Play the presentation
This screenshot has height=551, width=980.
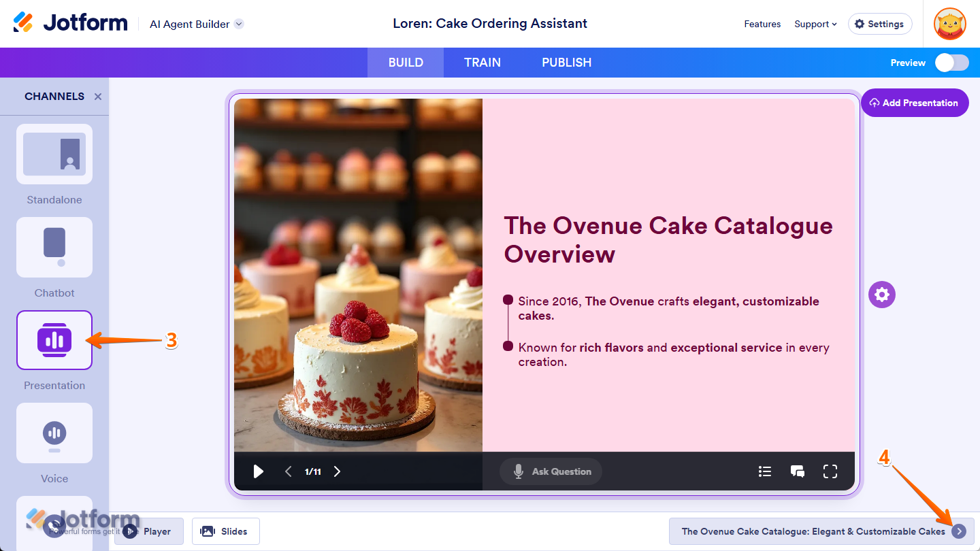click(258, 471)
